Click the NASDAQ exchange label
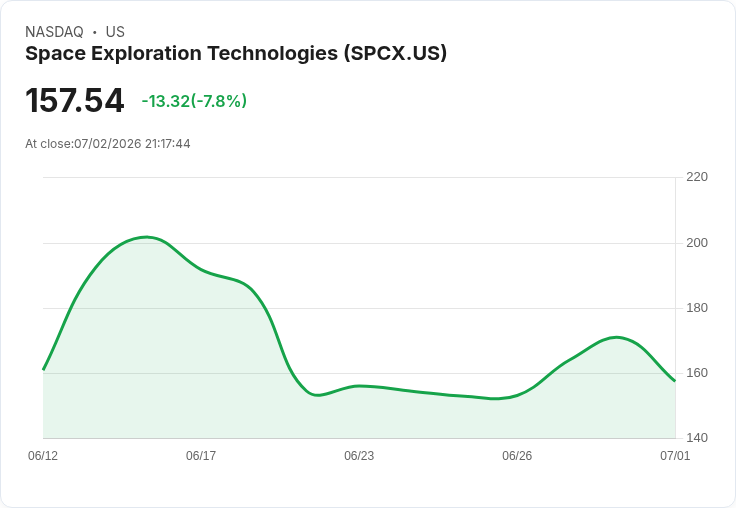This screenshot has height=508, width=736. click(x=54, y=32)
